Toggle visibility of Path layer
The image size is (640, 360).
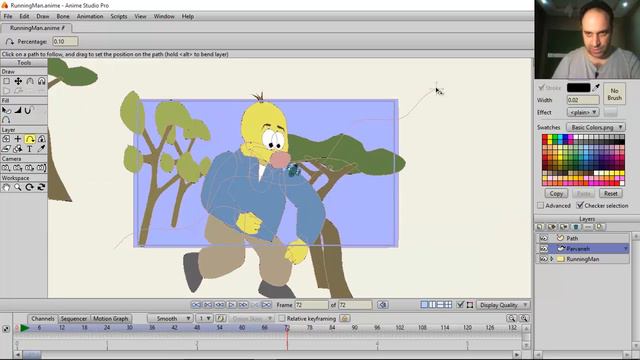(x=544, y=238)
